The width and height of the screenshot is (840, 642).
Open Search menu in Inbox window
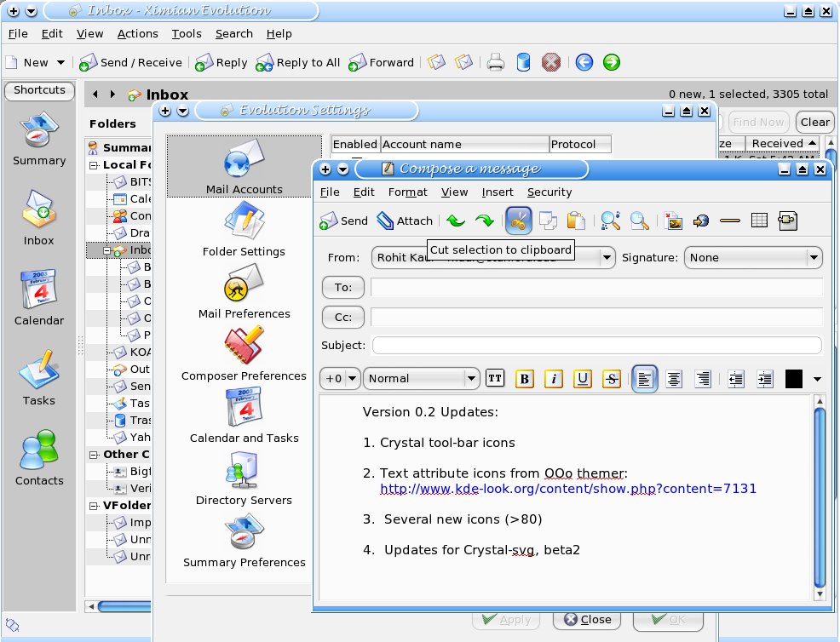click(x=234, y=34)
